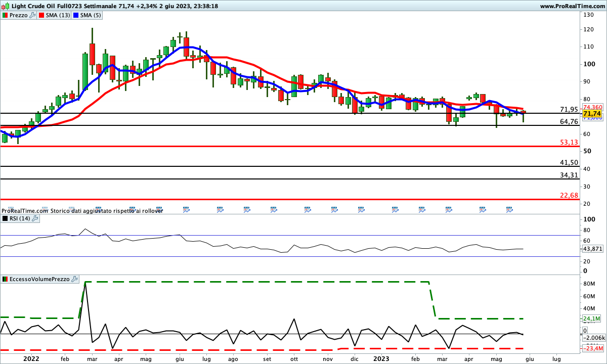This screenshot has height=364, width=607.
Task: Click horizontal level label 71,95
Action: pyautogui.click(x=569, y=110)
